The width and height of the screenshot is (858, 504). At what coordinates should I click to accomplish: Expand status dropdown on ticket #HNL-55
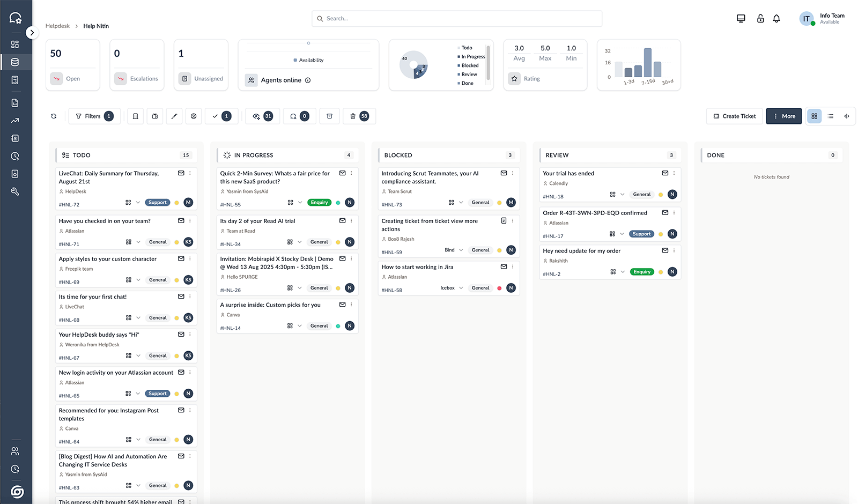(x=300, y=203)
